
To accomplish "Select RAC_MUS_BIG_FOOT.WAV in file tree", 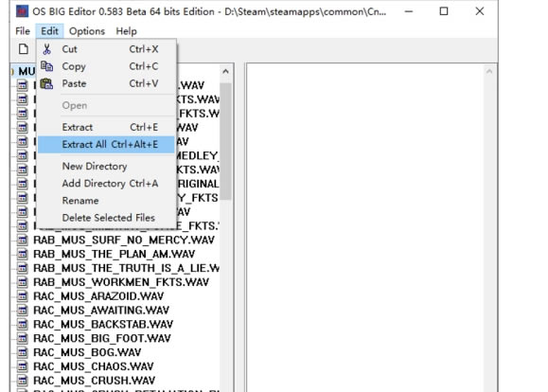I will point(102,338).
